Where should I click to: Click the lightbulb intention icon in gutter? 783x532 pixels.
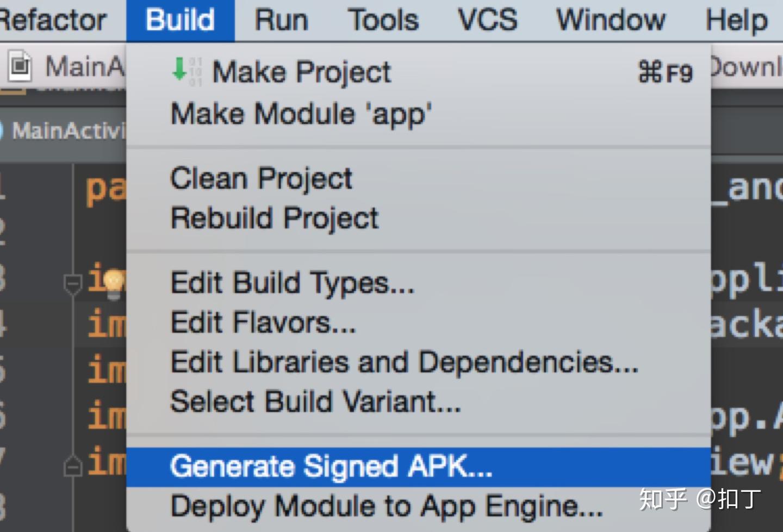click(114, 283)
